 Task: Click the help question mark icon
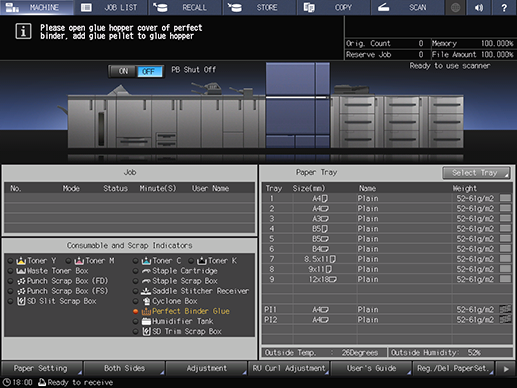(504, 7)
